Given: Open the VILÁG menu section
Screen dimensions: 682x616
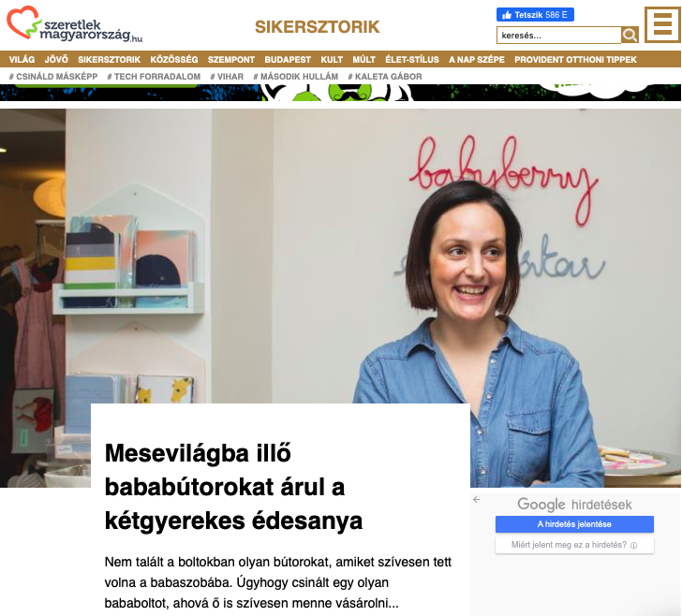Looking at the screenshot, I should (x=22, y=60).
